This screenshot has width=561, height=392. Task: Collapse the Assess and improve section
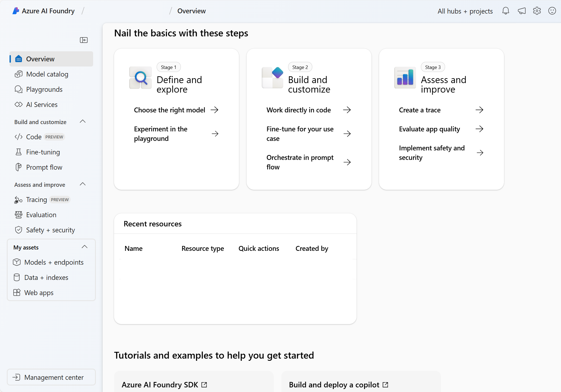click(x=84, y=184)
